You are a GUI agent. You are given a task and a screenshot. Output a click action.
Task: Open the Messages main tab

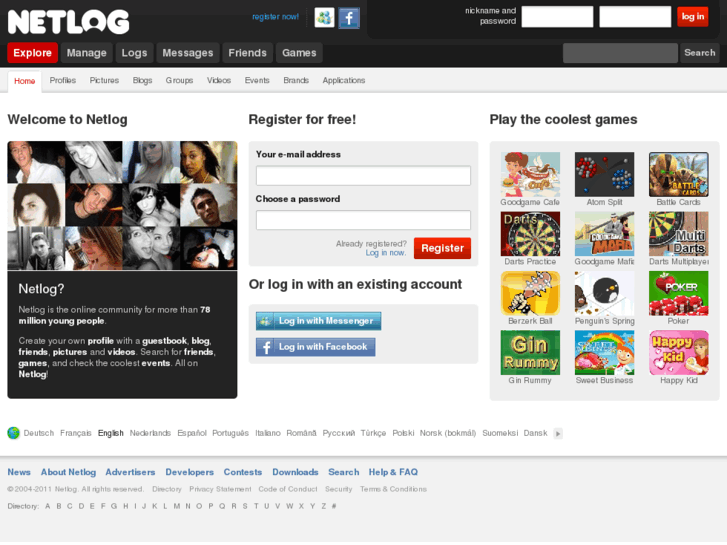pos(188,53)
